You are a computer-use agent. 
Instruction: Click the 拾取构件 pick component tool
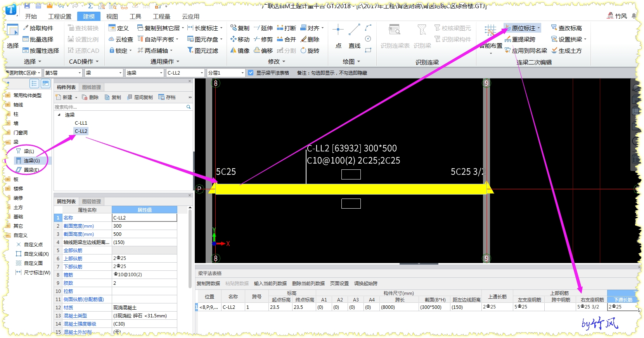tap(38, 28)
